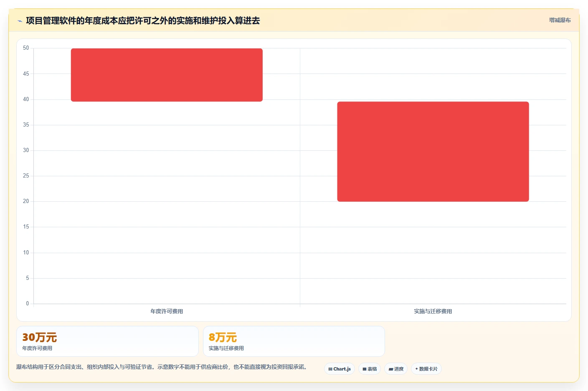Click the footnote starting 瀑布结构用于区分合同支出
The width and height of the screenshot is (588, 391).
[163, 367]
